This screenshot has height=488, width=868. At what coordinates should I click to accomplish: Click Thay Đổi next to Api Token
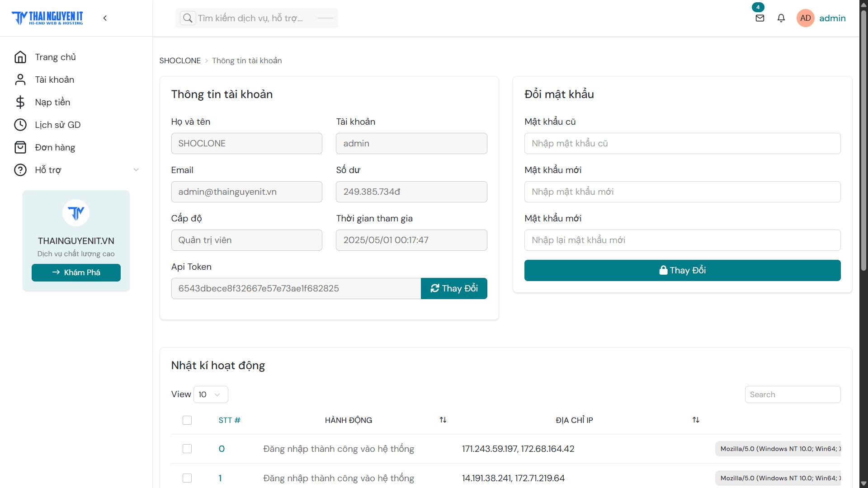454,288
